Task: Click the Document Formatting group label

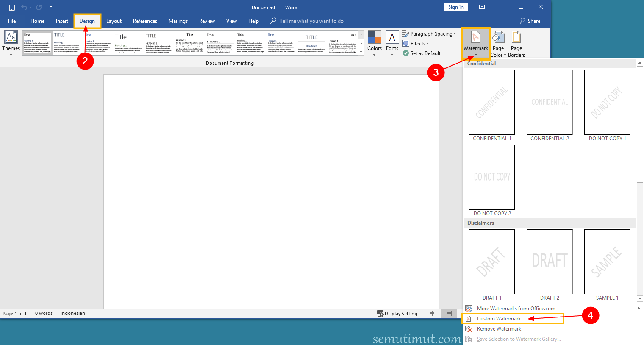Action: pyautogui.click(x=230, y=63)
